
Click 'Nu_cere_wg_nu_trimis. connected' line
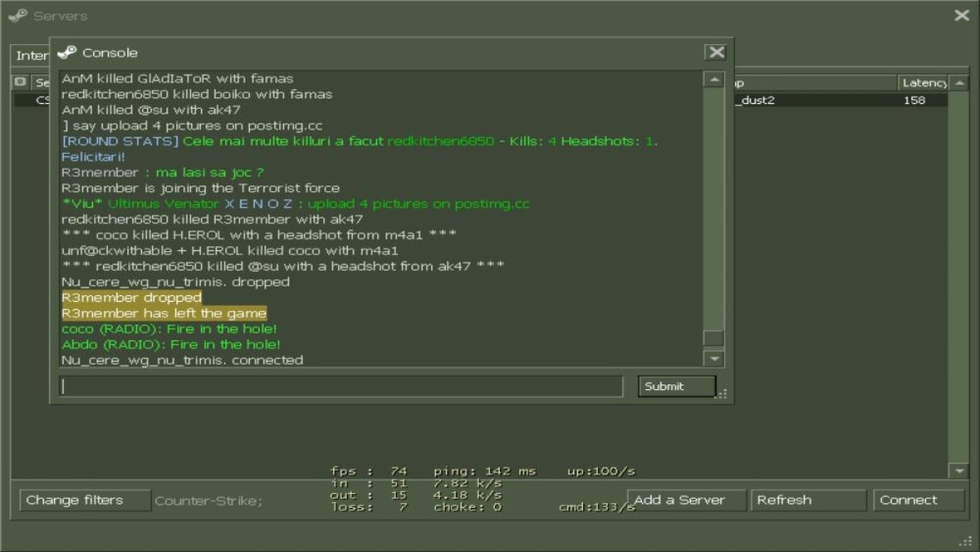click(182, 360)
